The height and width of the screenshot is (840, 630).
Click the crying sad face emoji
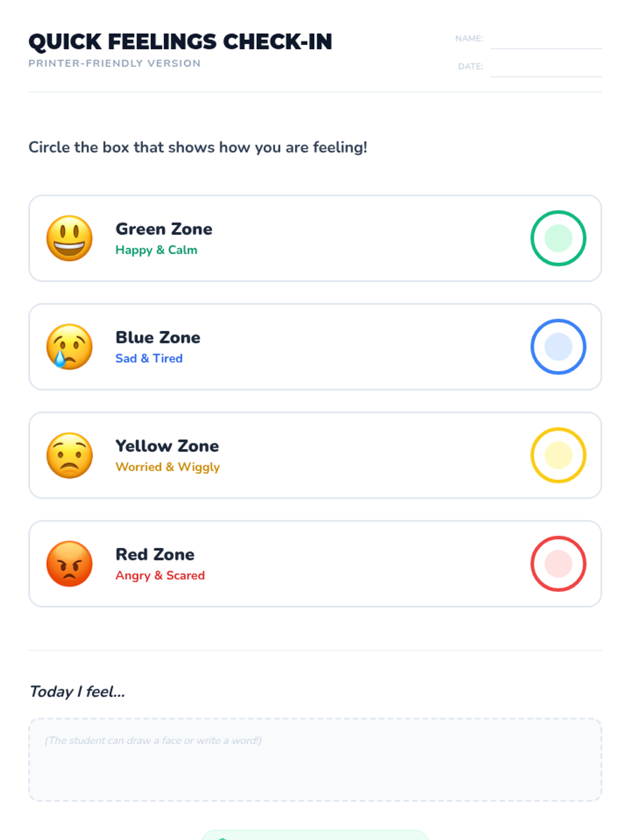[69, 347]
